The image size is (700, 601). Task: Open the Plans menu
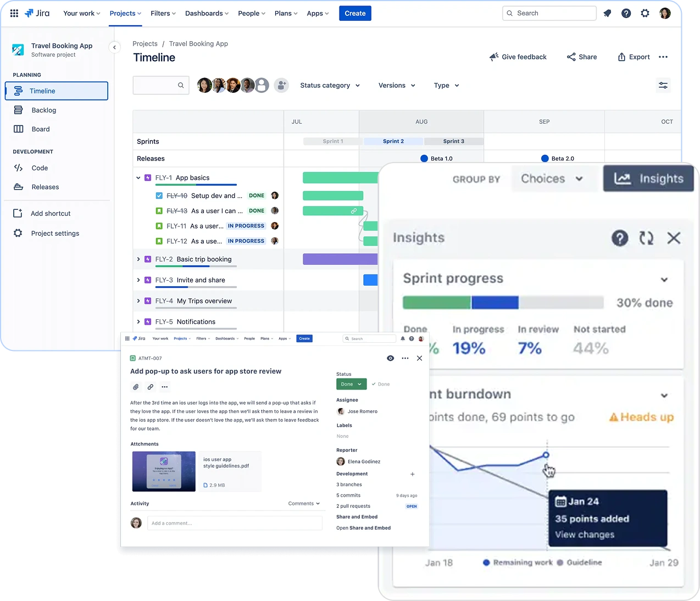click(x=286, y=13)
